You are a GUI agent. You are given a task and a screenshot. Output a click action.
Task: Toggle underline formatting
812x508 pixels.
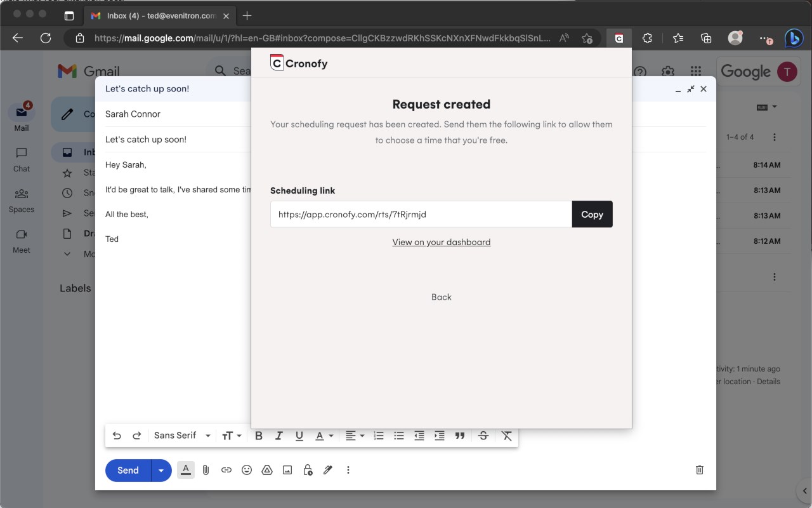point(299,436)
